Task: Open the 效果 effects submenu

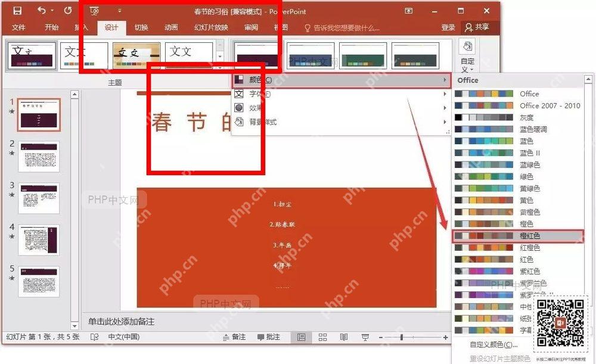Action: [x=341, y=108]
